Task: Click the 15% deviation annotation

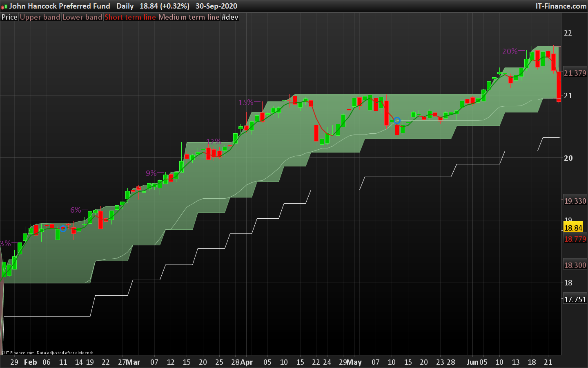Action: pos(246,103)
